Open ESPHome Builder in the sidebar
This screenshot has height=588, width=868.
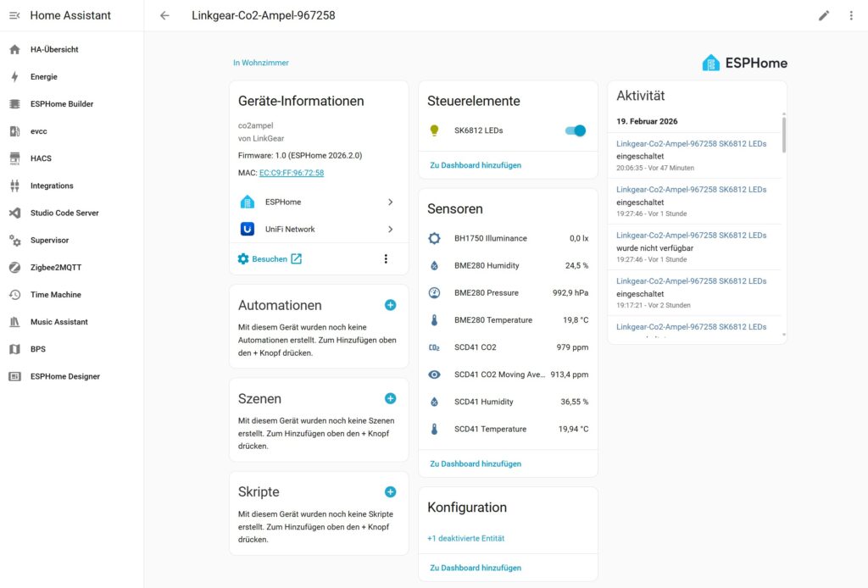[62, 104]
